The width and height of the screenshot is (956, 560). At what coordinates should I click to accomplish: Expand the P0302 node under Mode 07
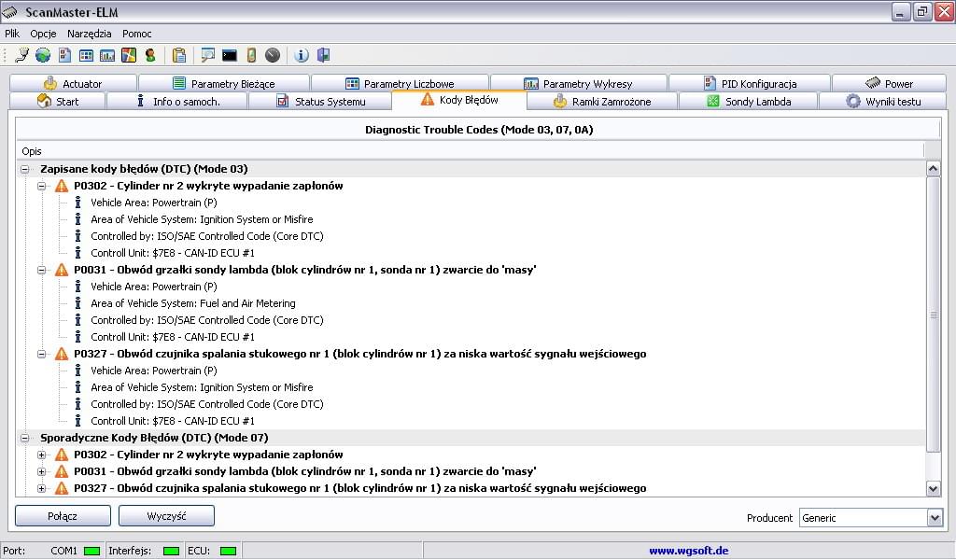pyautogui.click(x=41, y=455)
